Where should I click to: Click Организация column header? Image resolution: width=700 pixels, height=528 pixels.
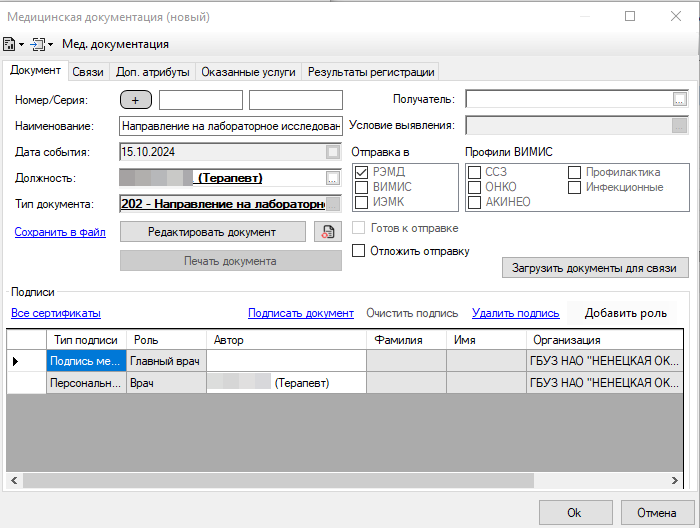click(x=605, y=340)
